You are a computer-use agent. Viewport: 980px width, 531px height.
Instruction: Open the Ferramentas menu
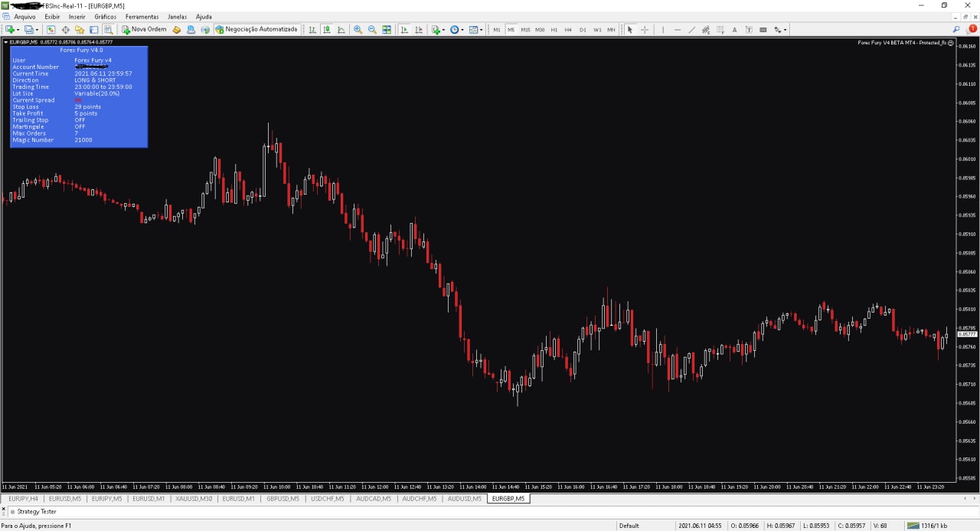pos(142,16)
